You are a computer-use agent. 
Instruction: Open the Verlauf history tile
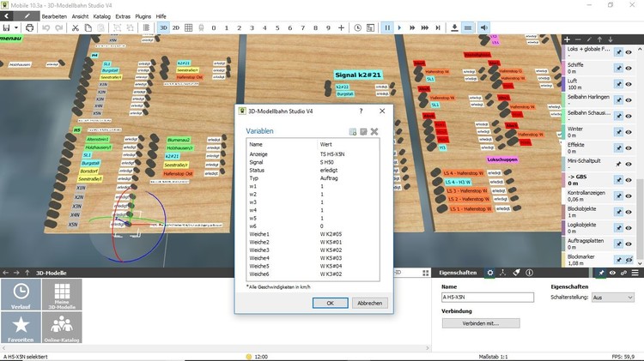(x=19, y=295)
